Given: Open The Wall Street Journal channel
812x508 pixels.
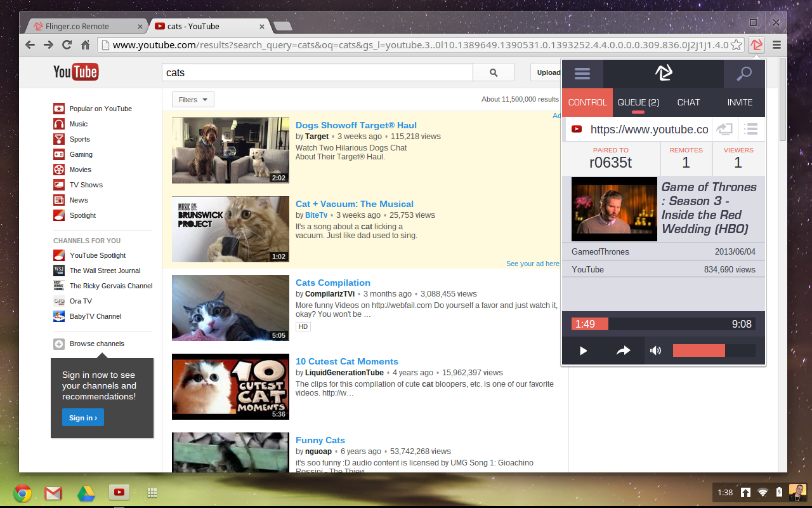Looking at the screenshot, I should point(97,271).
